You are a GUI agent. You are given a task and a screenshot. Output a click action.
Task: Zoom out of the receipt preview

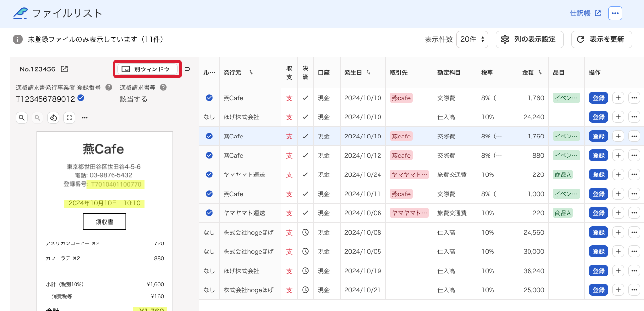tap(38, 118)
